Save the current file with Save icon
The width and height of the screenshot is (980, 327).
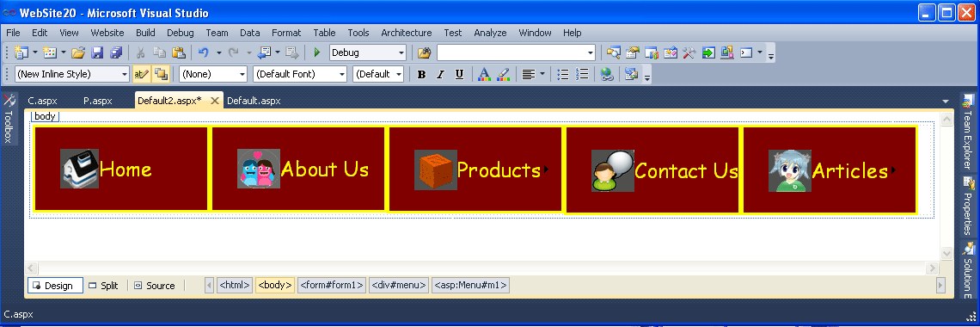[97, 52]
